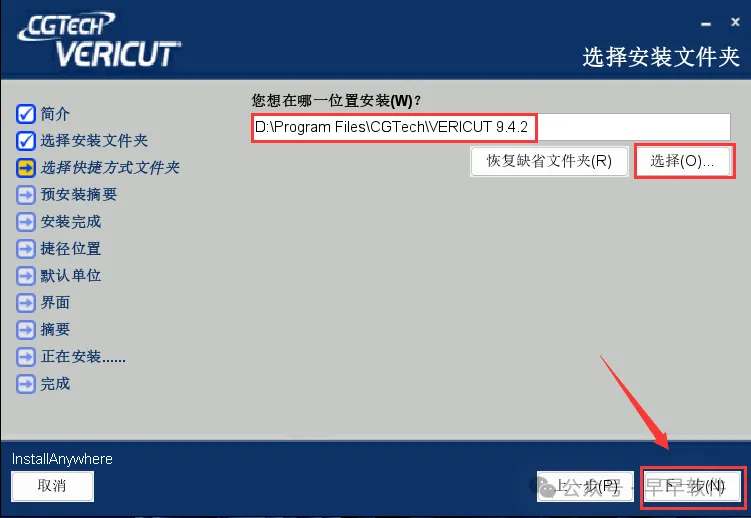Select the 选择安装文件夹 step label in sidebar
The height and width of the screenshot is (518, 751).
pos(94,141)
